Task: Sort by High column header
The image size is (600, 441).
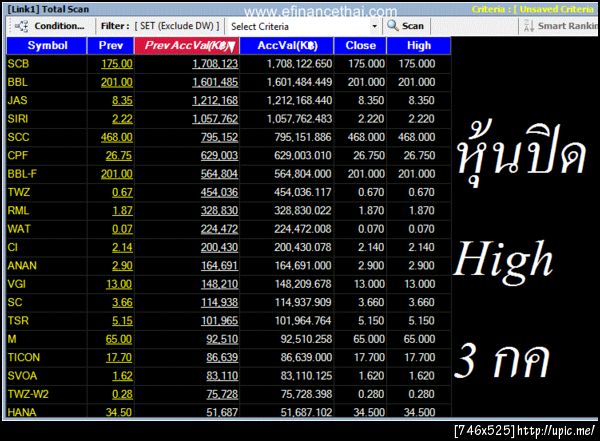Action: tap(419, 46)
